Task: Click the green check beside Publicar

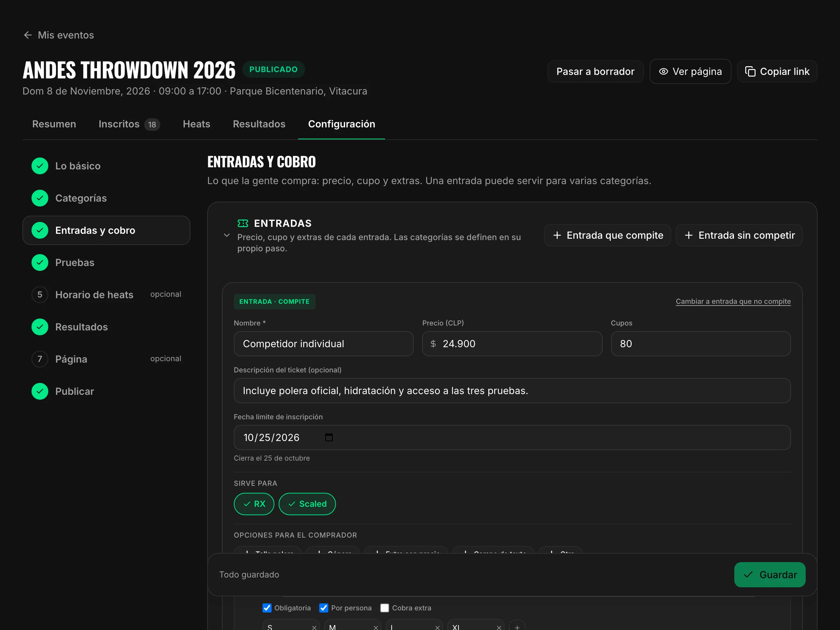Action: (40, 391)
